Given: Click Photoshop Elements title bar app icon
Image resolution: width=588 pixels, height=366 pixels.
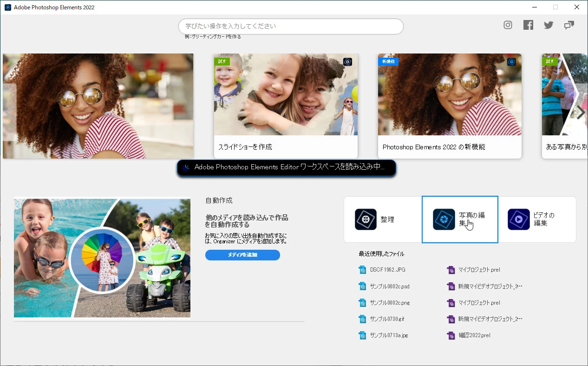Looking at the screenshot, I should 7,7.
